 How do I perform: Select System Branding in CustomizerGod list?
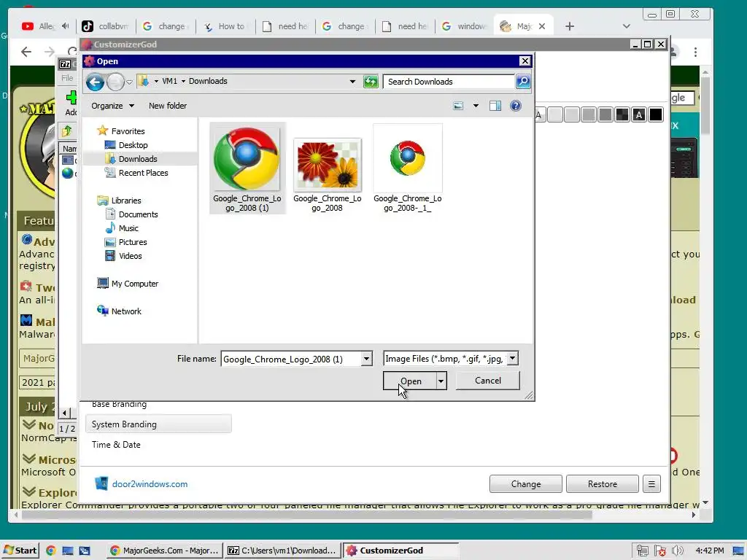[x=158, y=424]
